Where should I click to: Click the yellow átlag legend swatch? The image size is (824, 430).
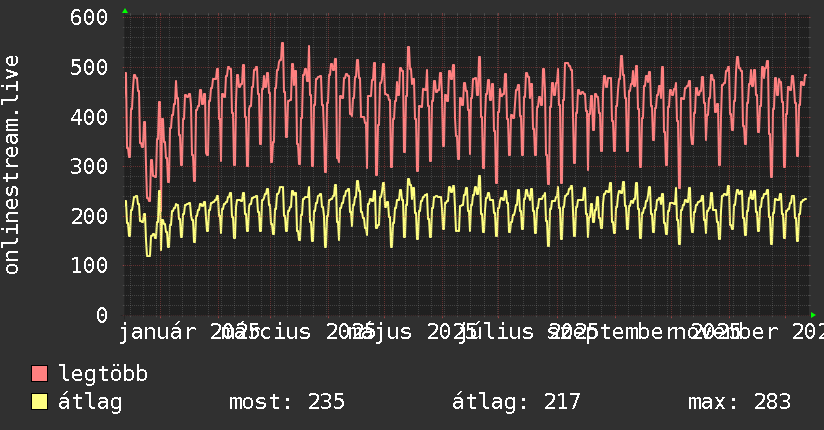pos(39,402)
